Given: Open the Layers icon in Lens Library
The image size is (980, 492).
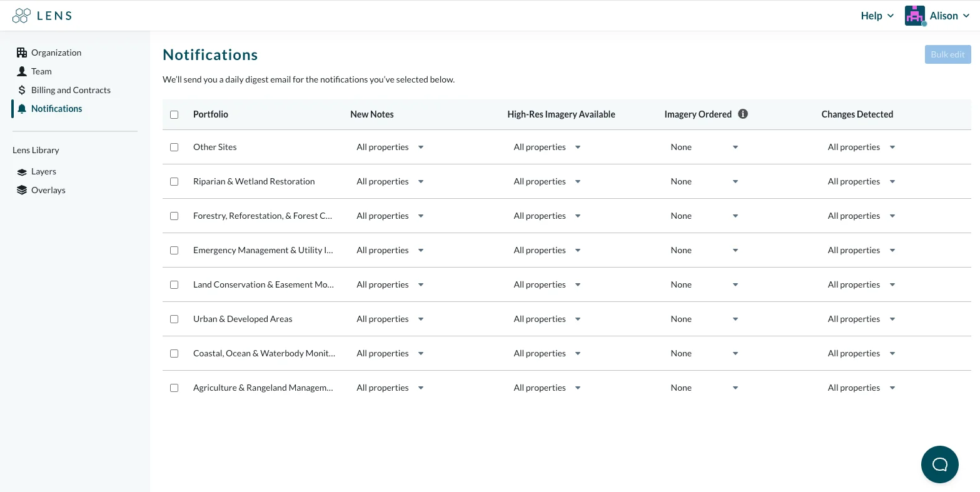Looking at the screenshot, I should (x=22, y=172).
